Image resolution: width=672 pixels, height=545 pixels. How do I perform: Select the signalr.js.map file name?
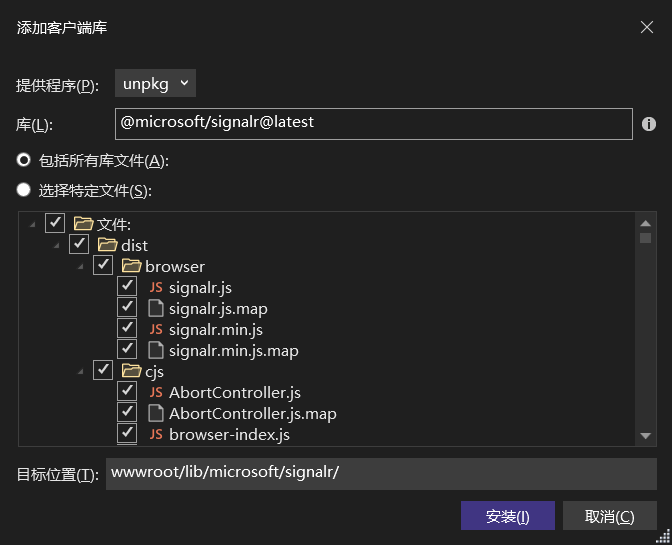218,308
